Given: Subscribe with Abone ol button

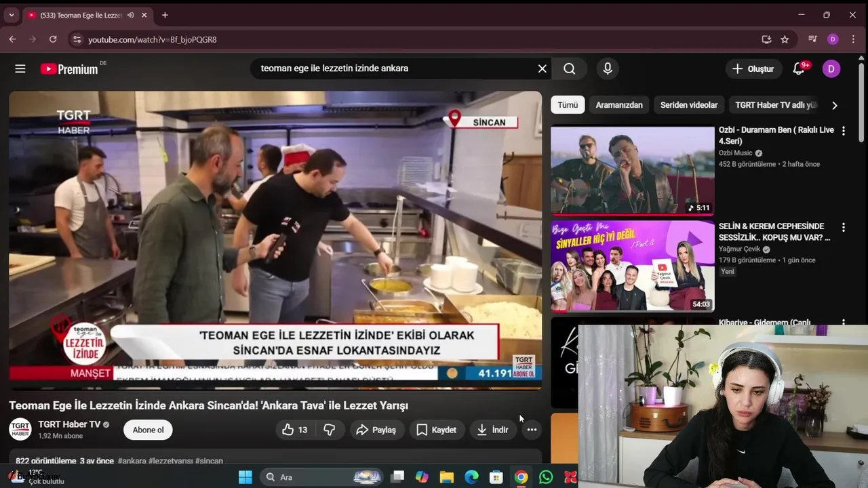Looking at the screenshot, I should [148, 430].
